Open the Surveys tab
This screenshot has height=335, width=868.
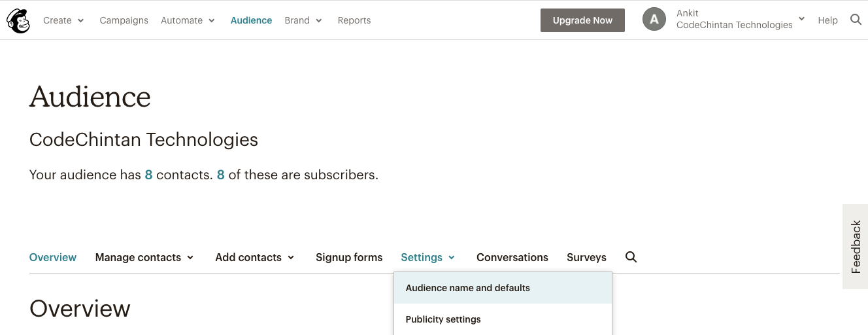(586, 258)
